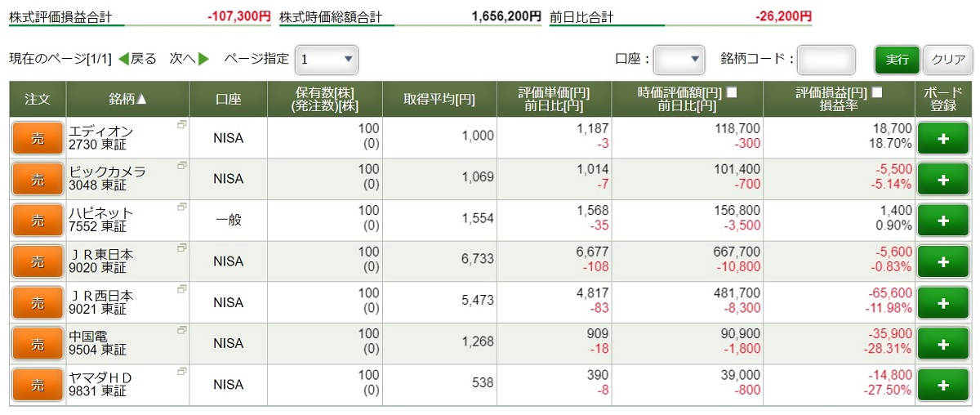Screen dimensions: 980x415
Task: Focus 銘柄コード input field
Action: (x=826, y=60)
